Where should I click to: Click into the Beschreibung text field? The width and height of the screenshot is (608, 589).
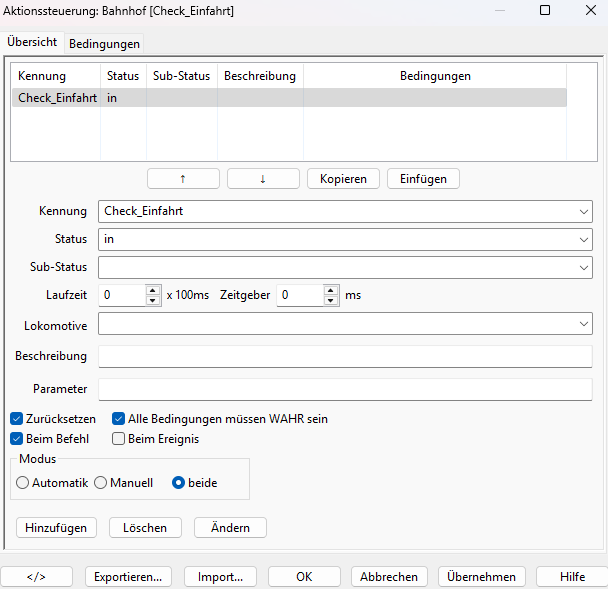tap(345, 357)
